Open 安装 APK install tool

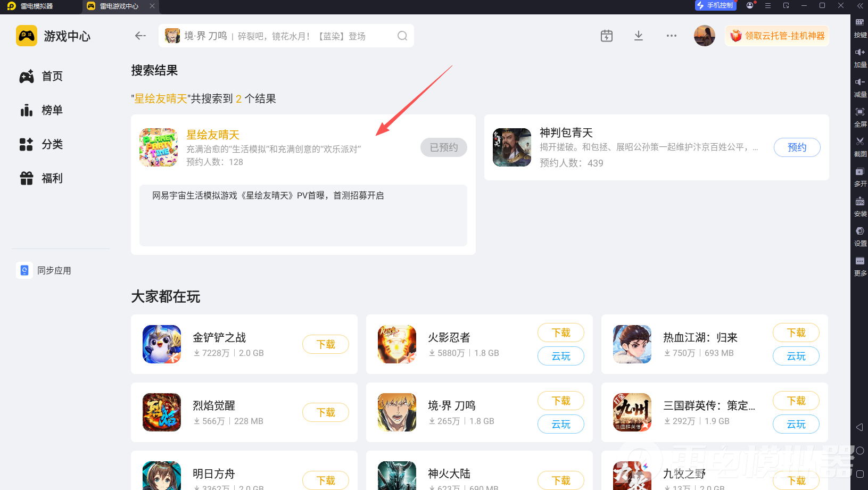coord(860,206)
